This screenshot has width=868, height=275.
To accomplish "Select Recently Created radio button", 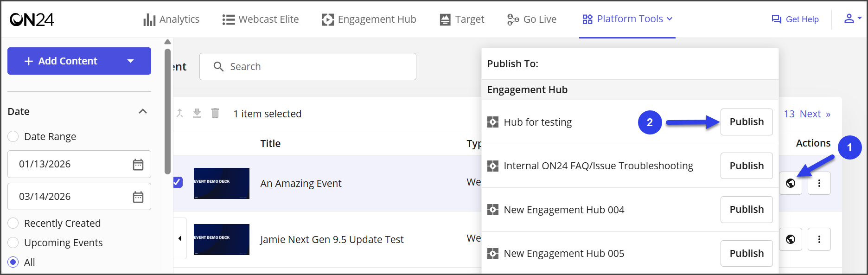I will click(x=13, y=223).
